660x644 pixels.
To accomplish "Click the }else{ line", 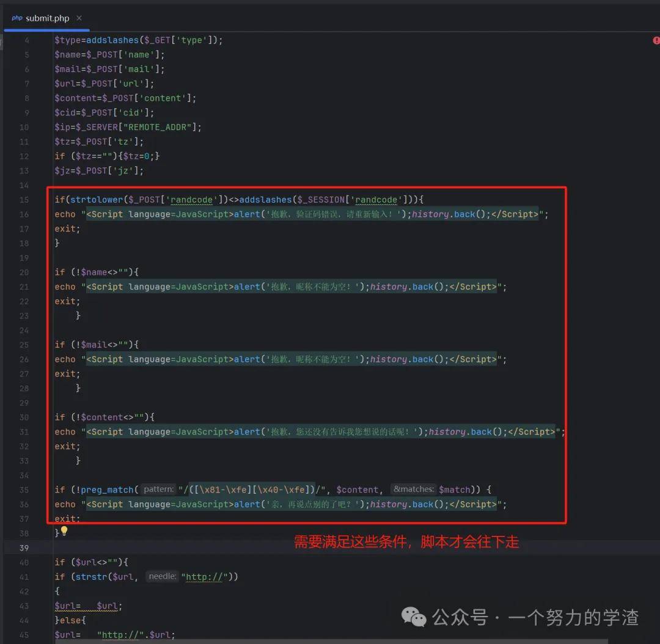I will [x=70, y=620].
